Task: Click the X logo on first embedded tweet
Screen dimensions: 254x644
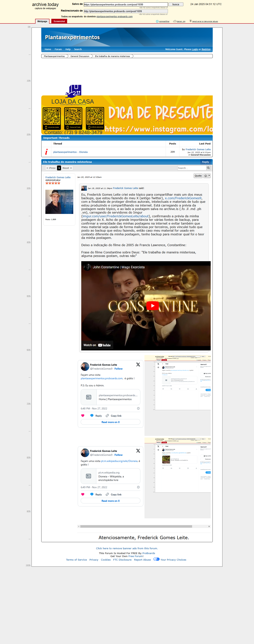Action: pos(138,365)
